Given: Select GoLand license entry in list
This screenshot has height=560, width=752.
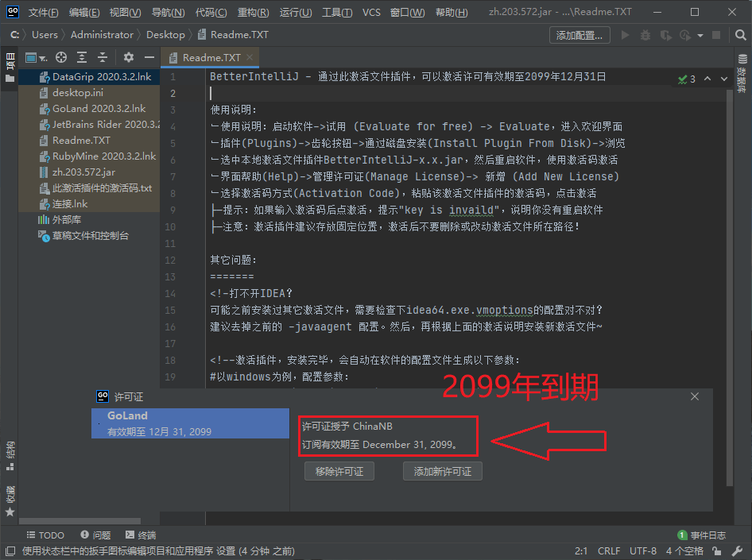Looking at the screenshot, I should [x=191, y=423].
